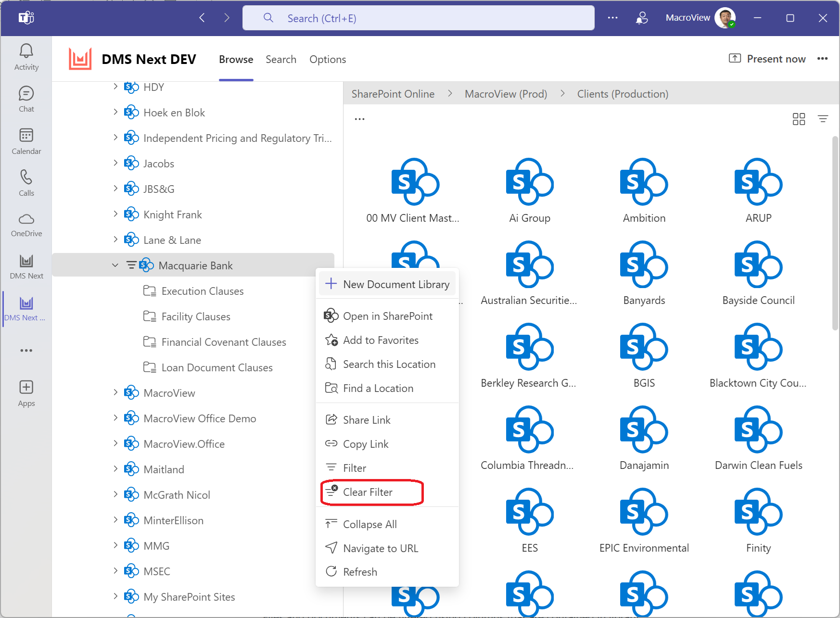Open Calendar in the Teams sidebar

[x=26, y=141]
